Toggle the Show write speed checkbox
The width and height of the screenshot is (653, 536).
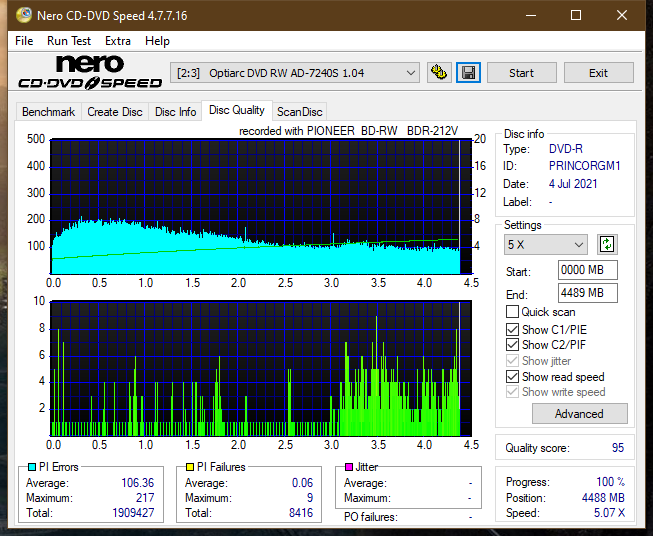point(512,392)
